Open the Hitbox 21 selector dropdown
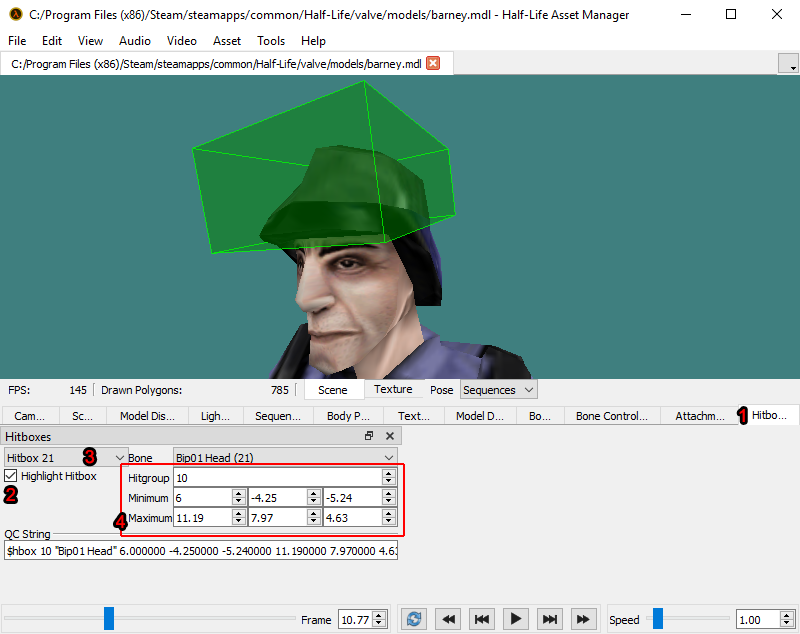Screen dimensions: 800x634 [x=65, y=458]
